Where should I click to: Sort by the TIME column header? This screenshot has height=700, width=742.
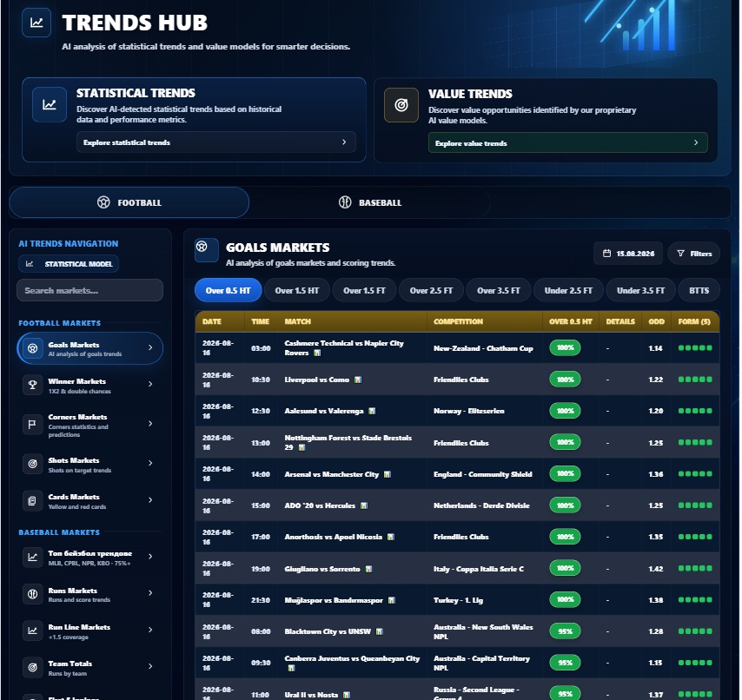pyautogui.click(x=261, y=321)
